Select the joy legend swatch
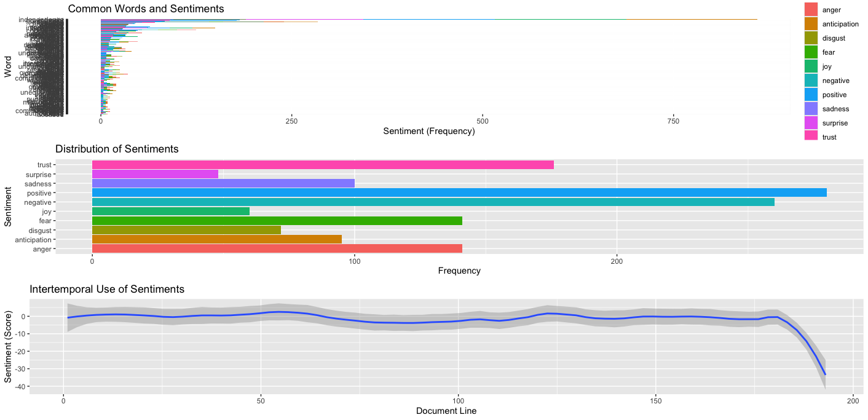 [812, 66]
